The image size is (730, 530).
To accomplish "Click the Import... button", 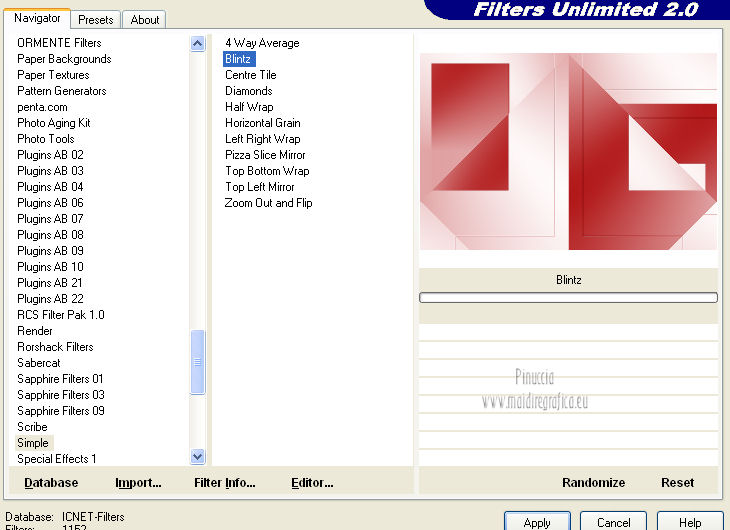I will tap(138, 482).
